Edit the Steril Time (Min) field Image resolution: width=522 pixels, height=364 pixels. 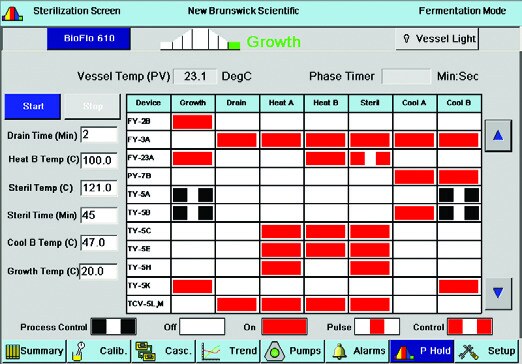coord(99,215)
